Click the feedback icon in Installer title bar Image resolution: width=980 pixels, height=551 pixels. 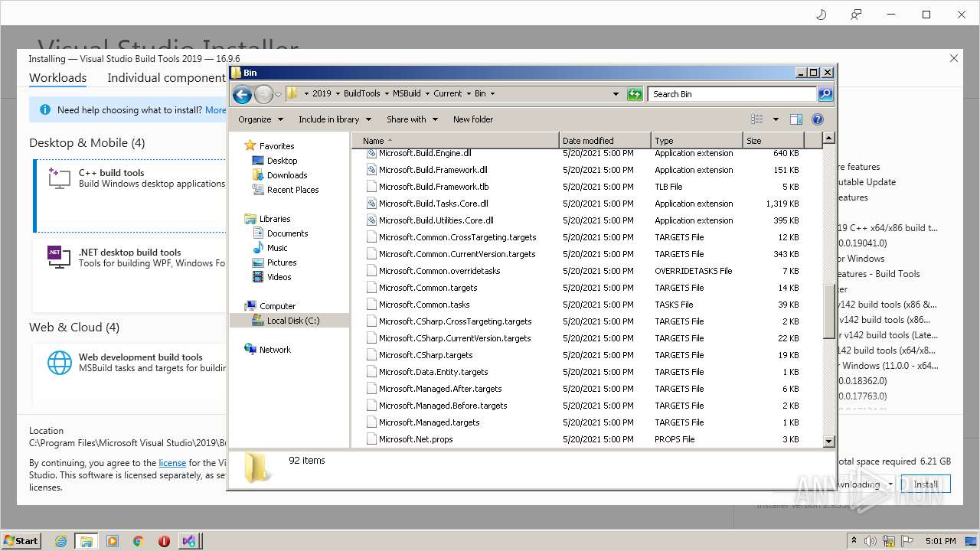click(856, 15)
